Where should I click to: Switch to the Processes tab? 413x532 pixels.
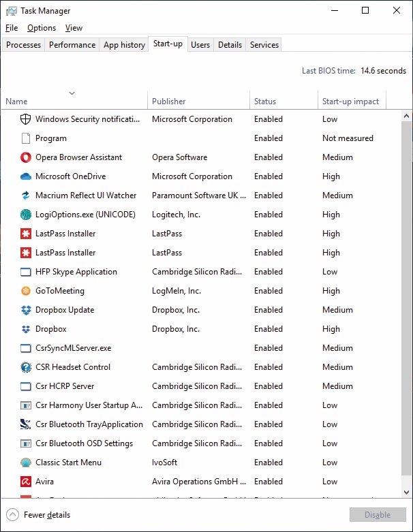[23, 45]
